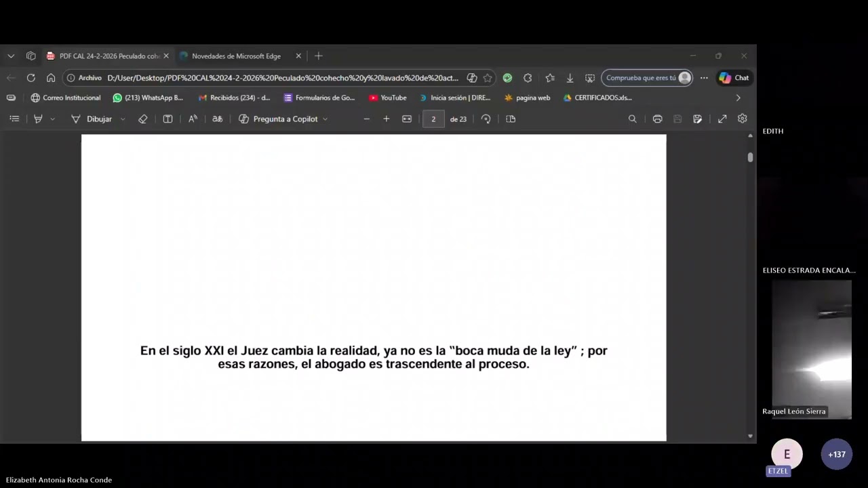Open pagina web bookmark

click(527, 98)
